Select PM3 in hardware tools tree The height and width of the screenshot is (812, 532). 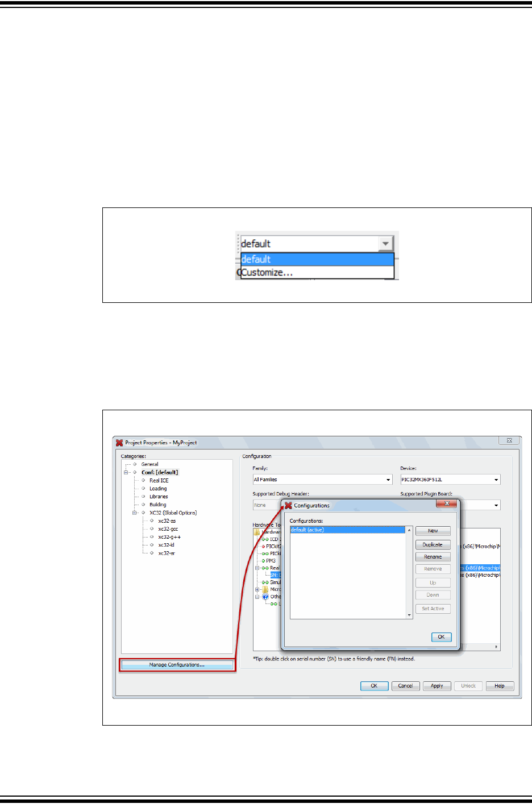click(x=271, y=561)
